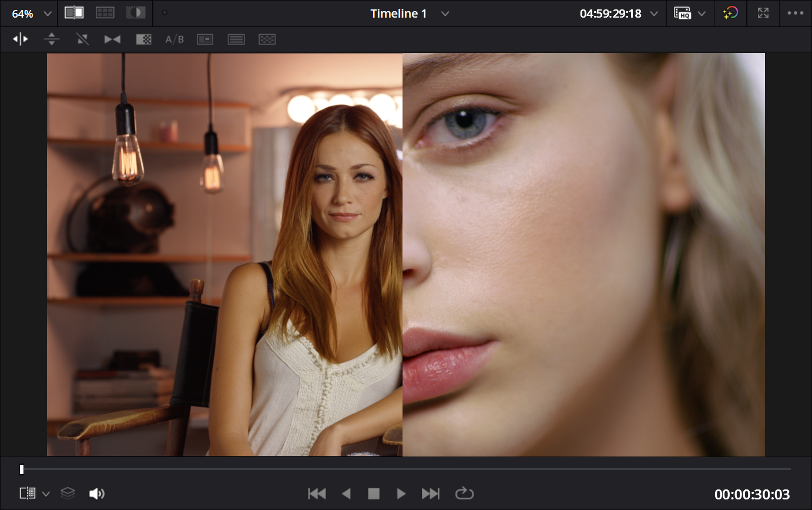Open the timecode 04:59:29:18 display options
Viewport: 812px width, 510px height.
coord(654,14)
